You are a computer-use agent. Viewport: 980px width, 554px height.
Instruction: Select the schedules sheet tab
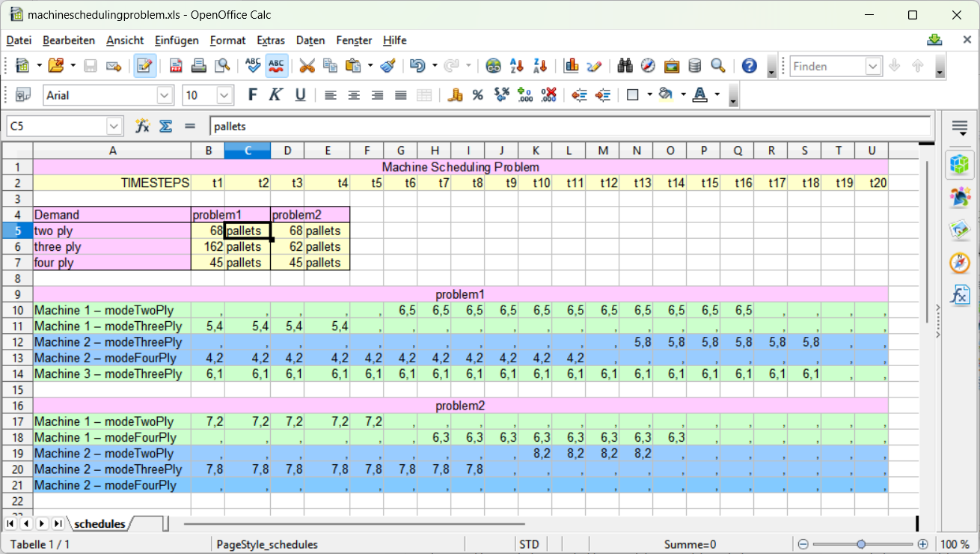99,523
